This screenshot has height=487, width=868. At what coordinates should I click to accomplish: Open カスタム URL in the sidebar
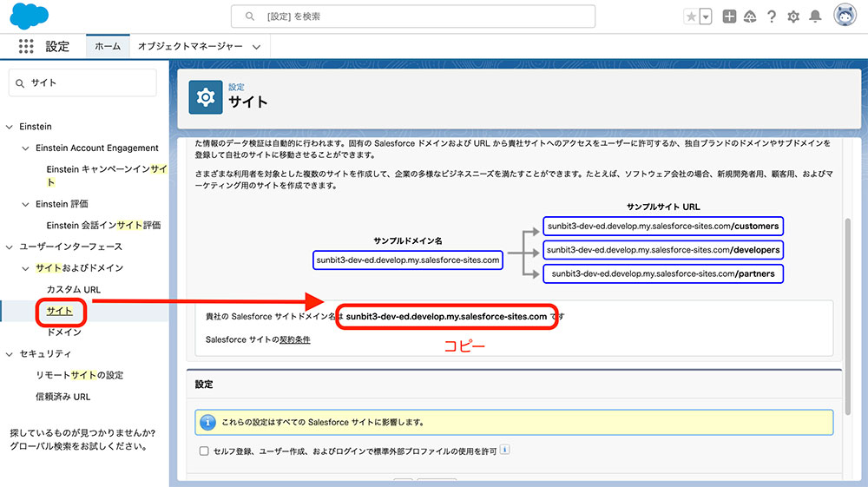(x=74, y=289)
